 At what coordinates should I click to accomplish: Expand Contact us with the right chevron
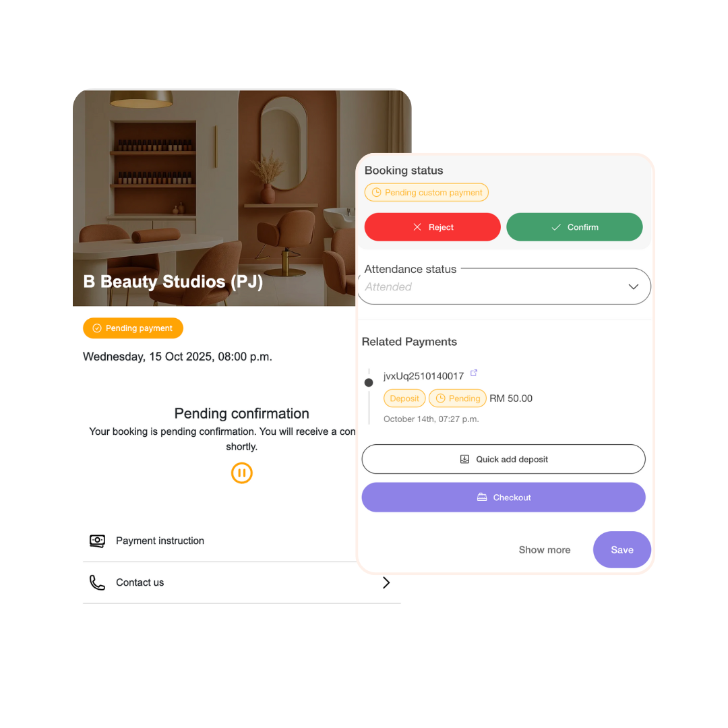pyautogui.click(x=386, y=582)
